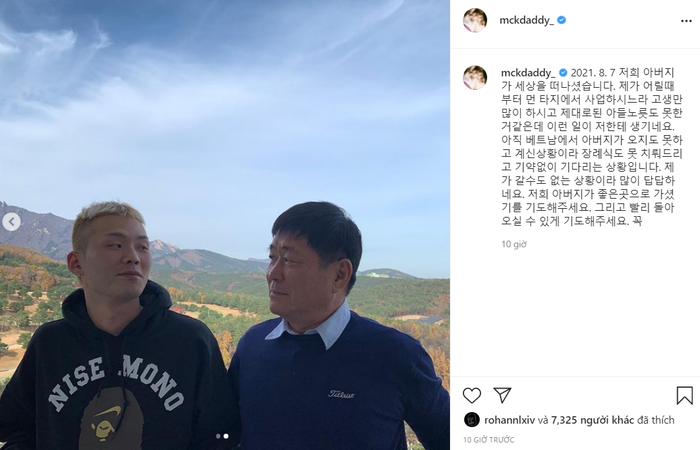Screen dimensions: 700x450
Task: Click verified badge next to caption username
Action: click(x=563, y=73)
